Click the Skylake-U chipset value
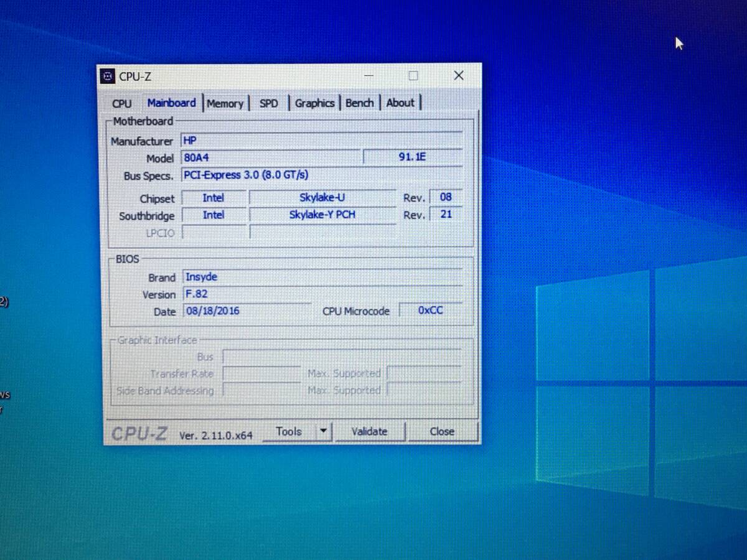This screenshot has width=747, height=560. pyautogui.click(x=322, y=197)
